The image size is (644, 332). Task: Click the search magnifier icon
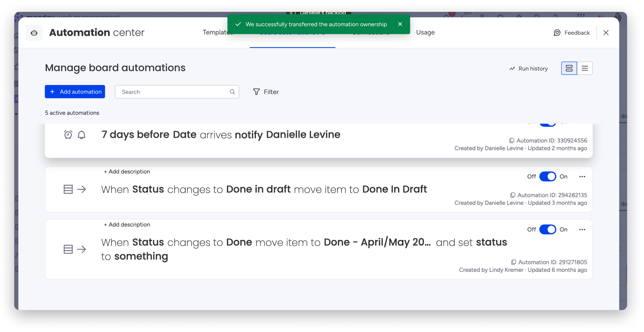[x=232, y=92]
